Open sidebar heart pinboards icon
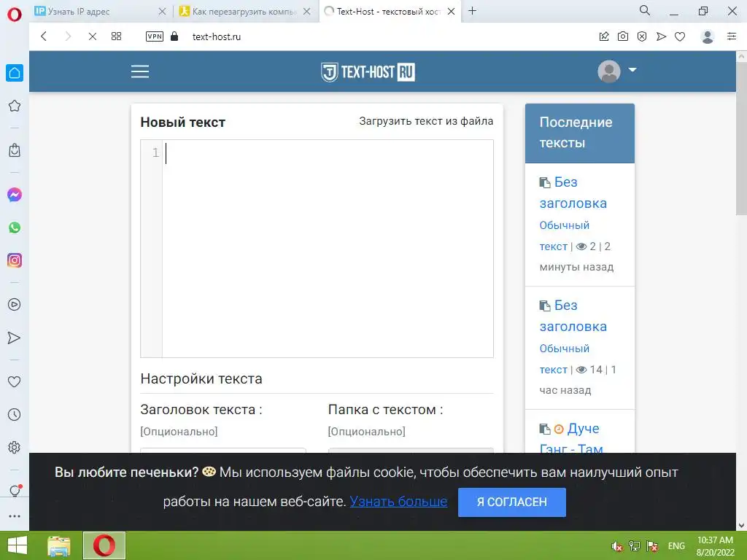Image resolution: width=747 pixels, height=560 pixels. tap(15, 381)
